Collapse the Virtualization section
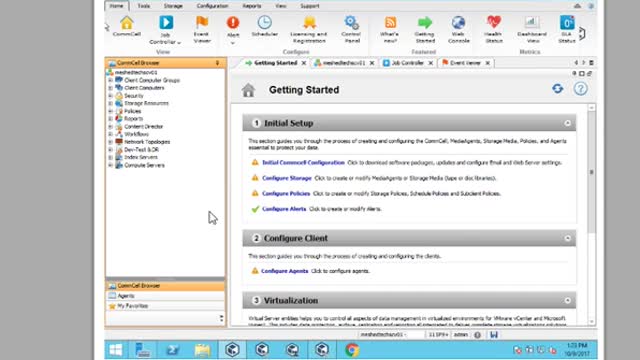The width and height of the screenshot is (640, 360). 567,300
